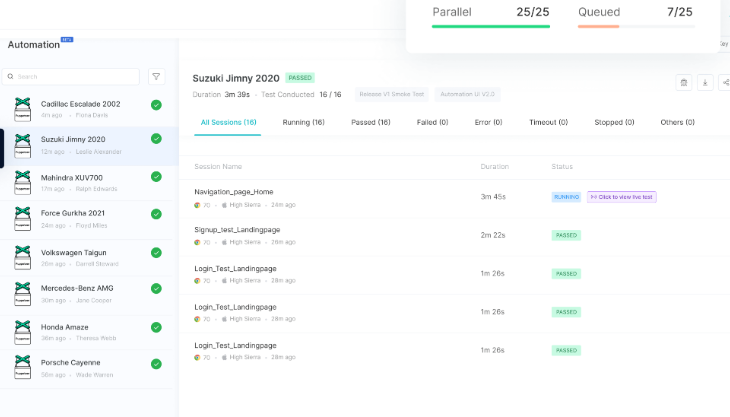Click the Duration column header
The width and height of the screenshot is (730, 417).
(x=494, y=167)
